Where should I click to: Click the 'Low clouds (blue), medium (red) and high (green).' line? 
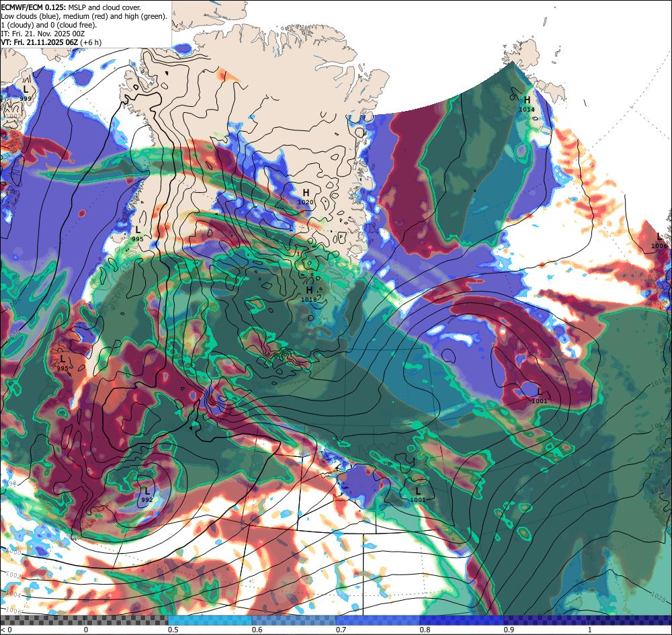click(84, 16)
